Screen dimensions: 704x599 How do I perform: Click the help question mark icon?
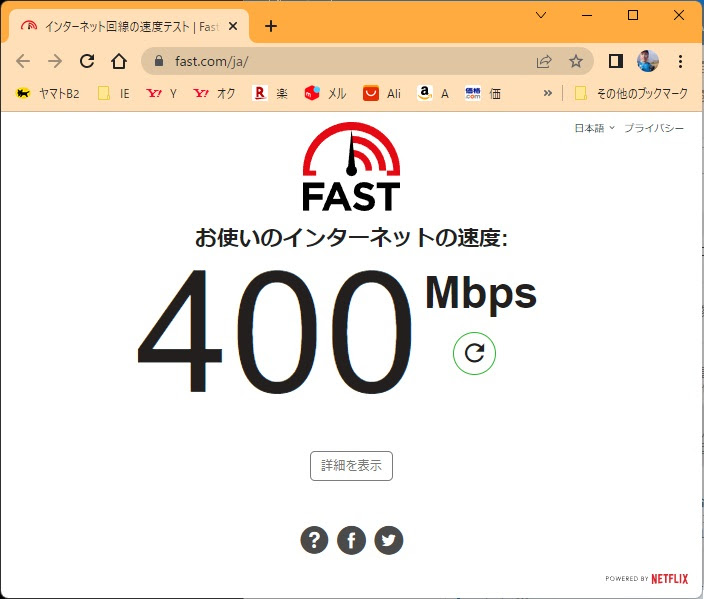click(x=314, y=540)
